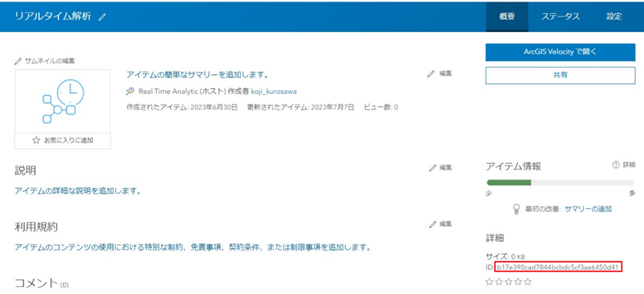
Task: Click the 作成されたアイテム: 2023年6月30日 text
Action: [182, 108]
